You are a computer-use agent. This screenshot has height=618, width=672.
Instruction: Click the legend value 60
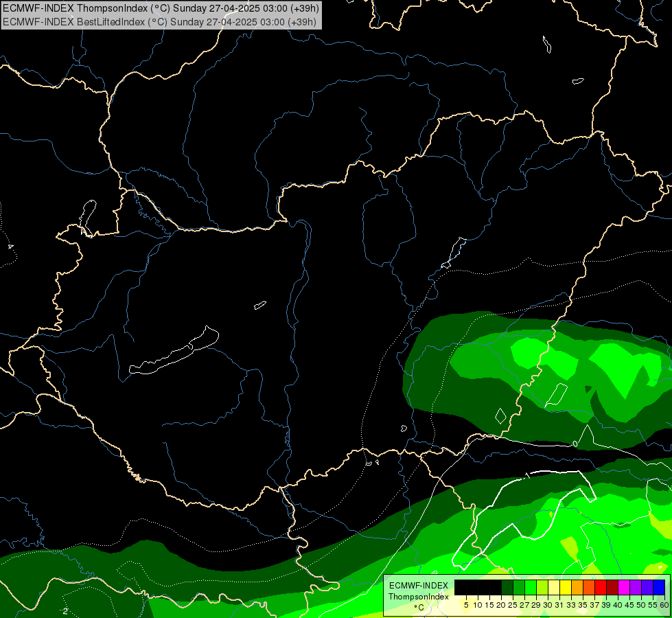pos(664,605)
